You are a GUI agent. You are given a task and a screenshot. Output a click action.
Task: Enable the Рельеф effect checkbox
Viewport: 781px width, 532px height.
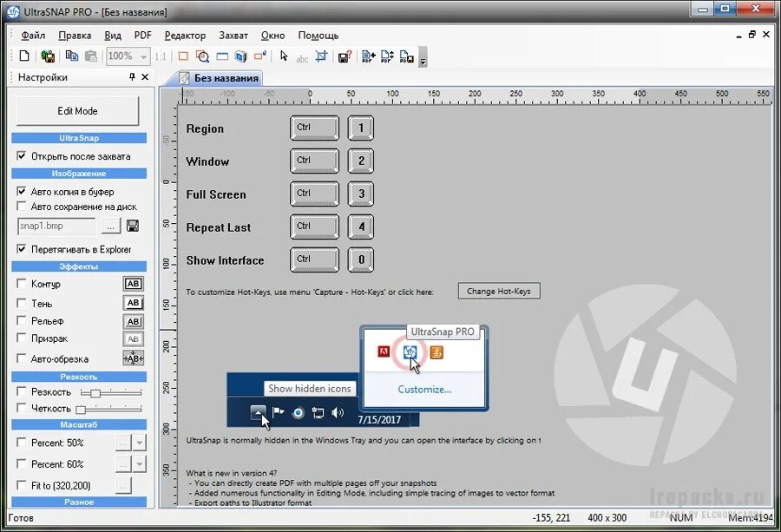pos(22,320)
